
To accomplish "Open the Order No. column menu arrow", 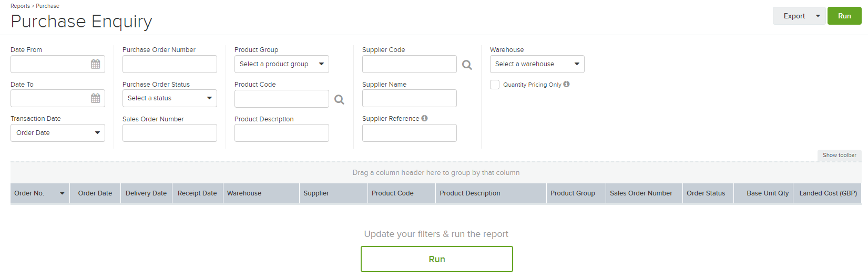I will (62, 193).
